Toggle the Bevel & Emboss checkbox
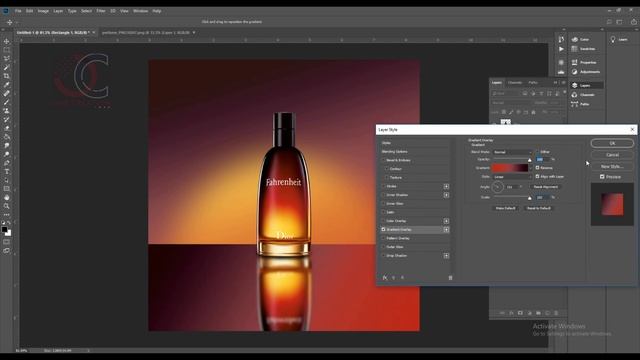Viewport: 640px width, 360px height. [383, 160]
